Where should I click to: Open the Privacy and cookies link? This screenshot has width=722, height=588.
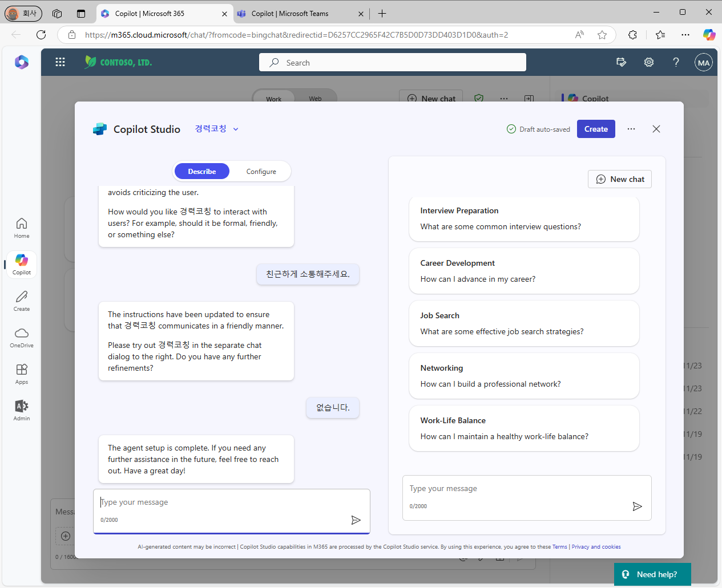[596, 547]
